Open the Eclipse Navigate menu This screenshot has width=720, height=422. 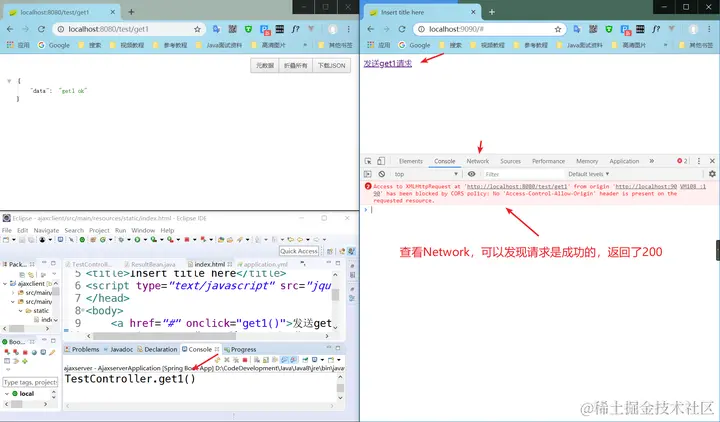tap(46, 230)
